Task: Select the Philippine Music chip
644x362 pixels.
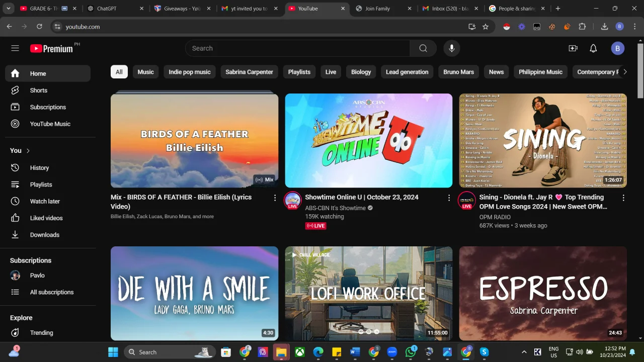Action: (541, 72)
